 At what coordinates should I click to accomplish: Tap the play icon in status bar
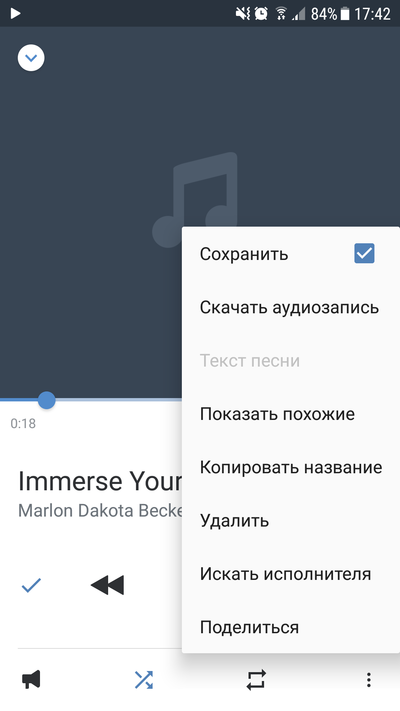click(15, 14)
